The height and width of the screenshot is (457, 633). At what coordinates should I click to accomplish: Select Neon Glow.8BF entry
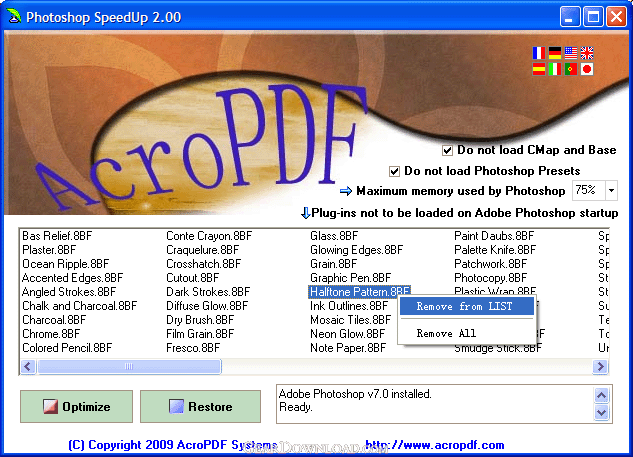point(348,334)
